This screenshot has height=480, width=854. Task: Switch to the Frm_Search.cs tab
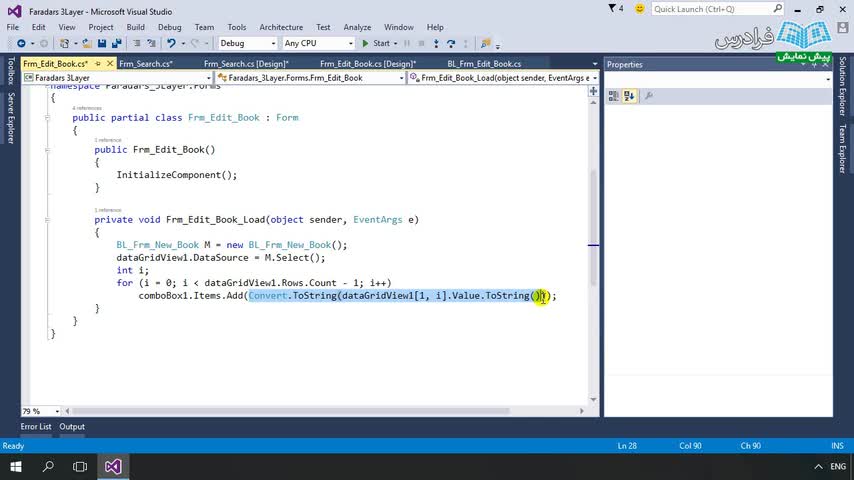(x=146, y=64)
